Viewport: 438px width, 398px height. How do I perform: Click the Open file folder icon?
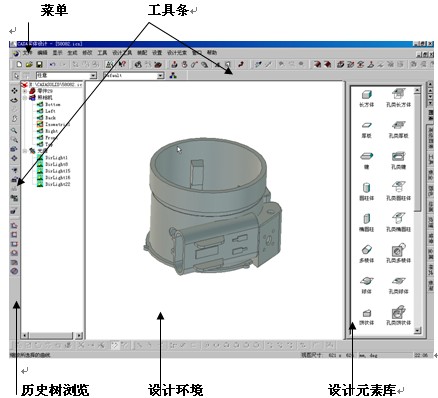29,64
